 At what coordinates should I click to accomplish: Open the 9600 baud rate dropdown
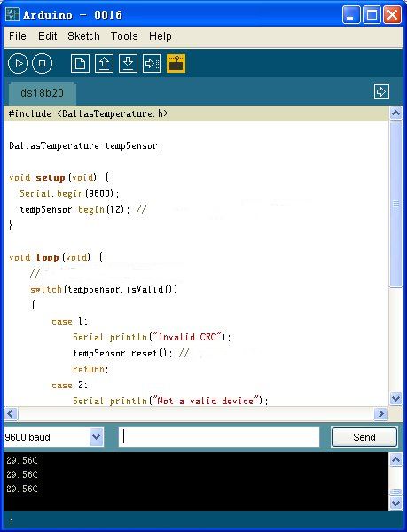click(x=97, y=437)
